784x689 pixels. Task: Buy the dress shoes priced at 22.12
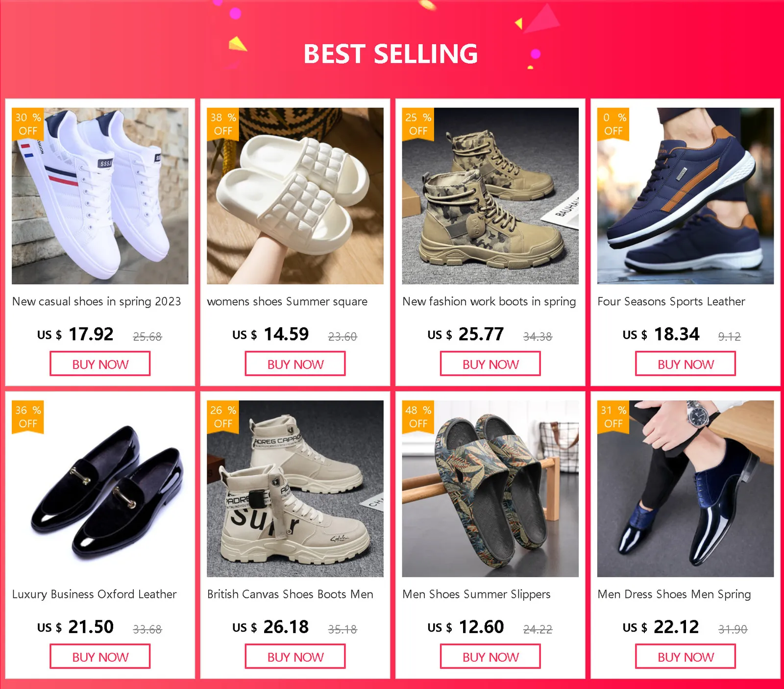[x=686, y=657]
